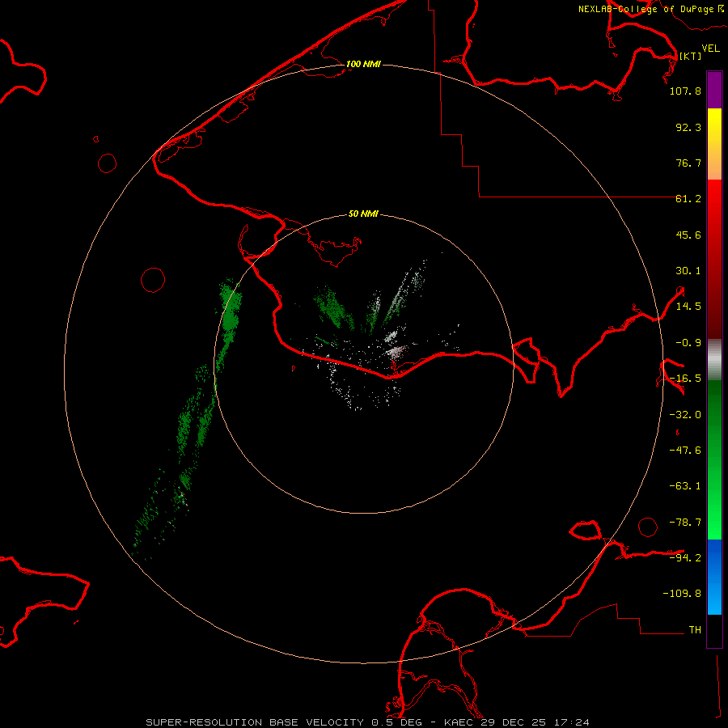Image resolution: width=728 pixels, height=728 pixels.
Task: Click the blue segment of the color bar
Action: tap(714, 577)
